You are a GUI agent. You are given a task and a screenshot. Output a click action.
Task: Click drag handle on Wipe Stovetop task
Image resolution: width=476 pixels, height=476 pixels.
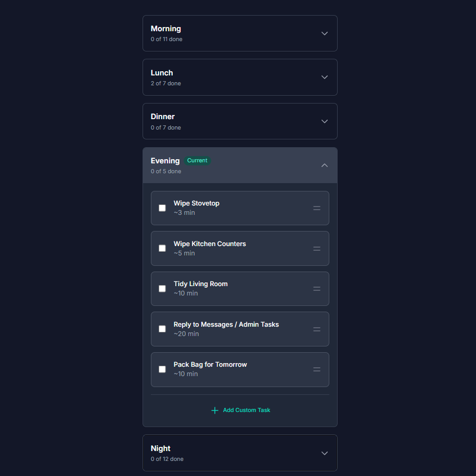pos(316,208)
